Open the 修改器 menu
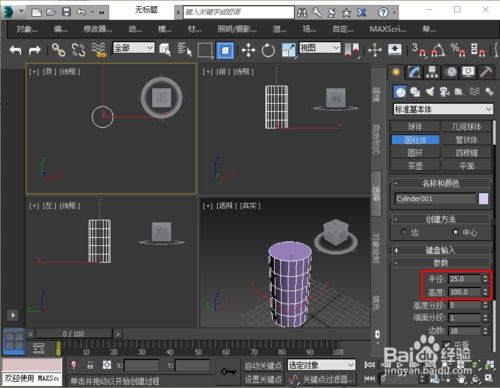500x388 pixels. pyautogui.click(x=98, y=29)
